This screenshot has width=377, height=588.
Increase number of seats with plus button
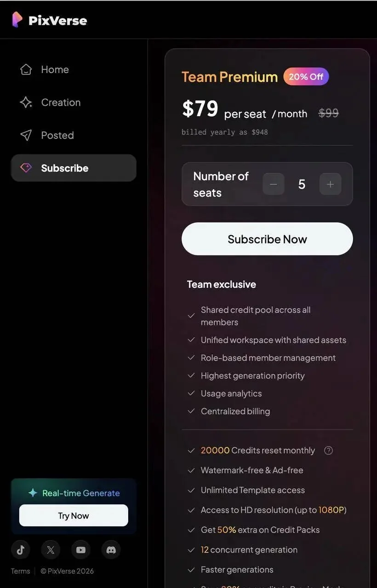[x=330, y=184]
